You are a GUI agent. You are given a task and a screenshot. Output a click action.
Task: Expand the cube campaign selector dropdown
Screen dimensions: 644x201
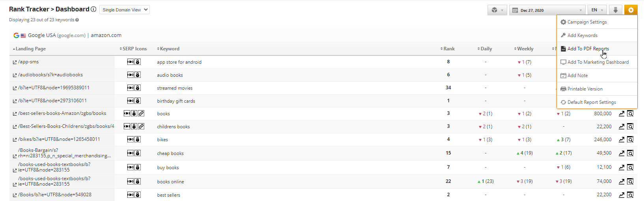tap(497, 10)
